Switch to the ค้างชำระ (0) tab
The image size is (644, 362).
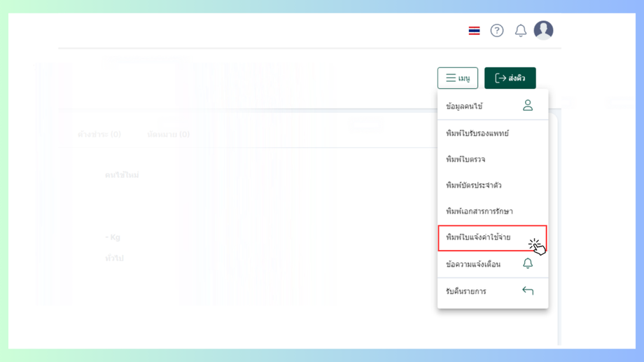(x=99, y=134)
